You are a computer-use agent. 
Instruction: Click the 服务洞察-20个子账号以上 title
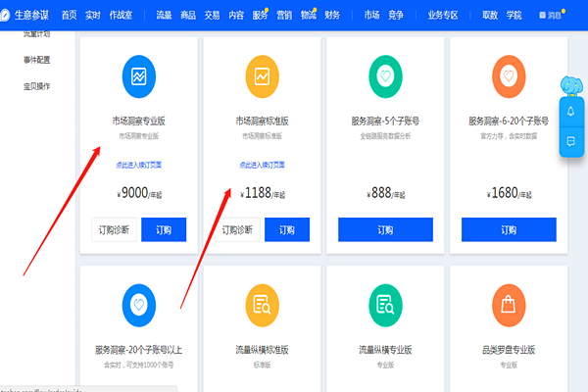[x=139, y=350]
